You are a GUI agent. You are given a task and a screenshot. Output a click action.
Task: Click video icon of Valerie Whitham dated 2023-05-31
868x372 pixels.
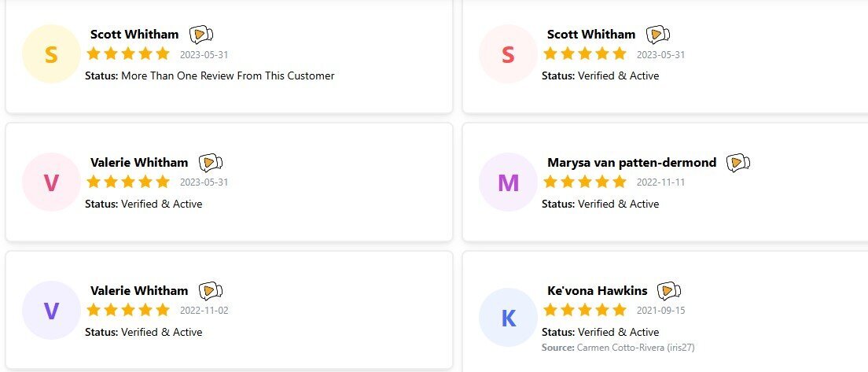pos(211,163)
